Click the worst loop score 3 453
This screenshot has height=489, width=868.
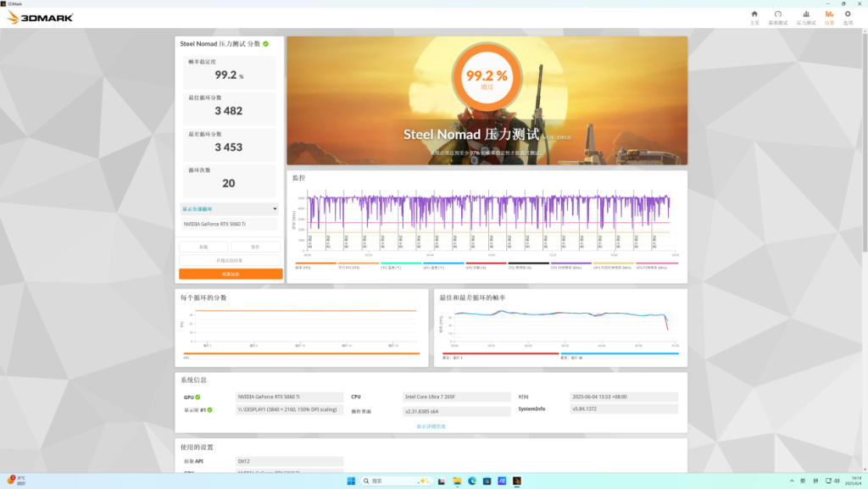229,147
